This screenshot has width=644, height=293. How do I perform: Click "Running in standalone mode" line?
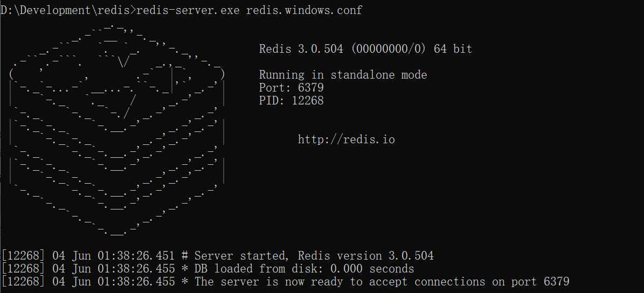343,75
